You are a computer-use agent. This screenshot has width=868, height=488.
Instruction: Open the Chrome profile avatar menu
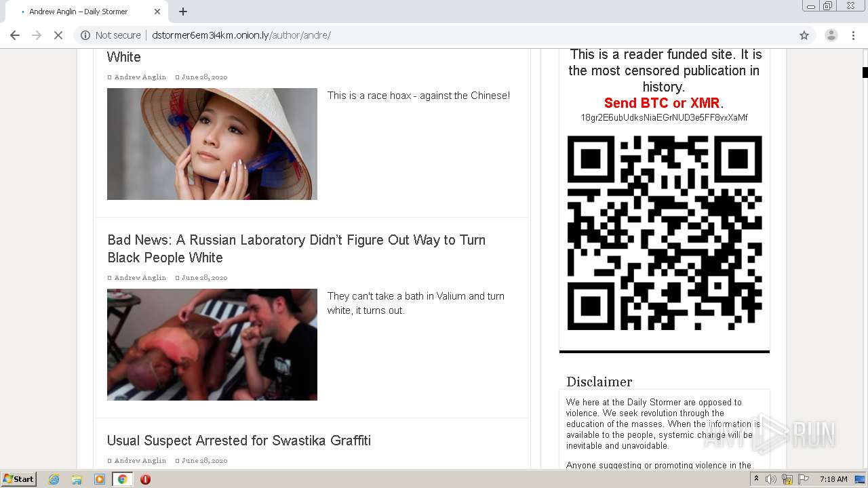(831, 35)
